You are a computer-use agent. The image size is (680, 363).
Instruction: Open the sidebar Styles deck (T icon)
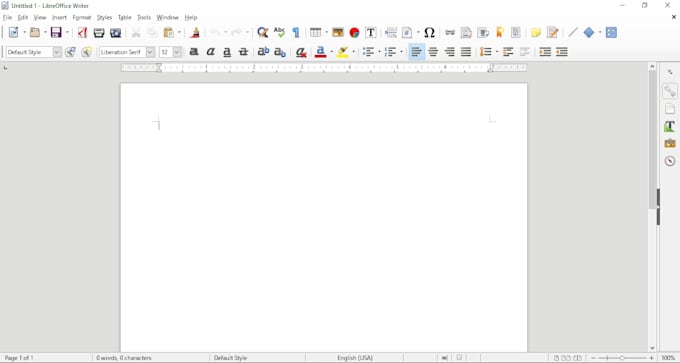pos(670,126)
